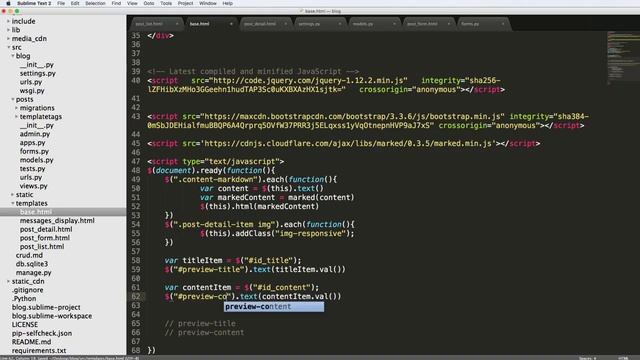
Task: Select base.html in the sidebar
Action: coord(36,212)
